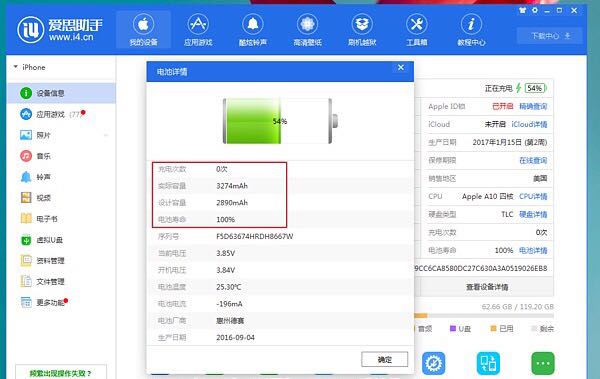Click the skin shirt icon in title bar
600x379 pixels.
click(x=522, y=10)
